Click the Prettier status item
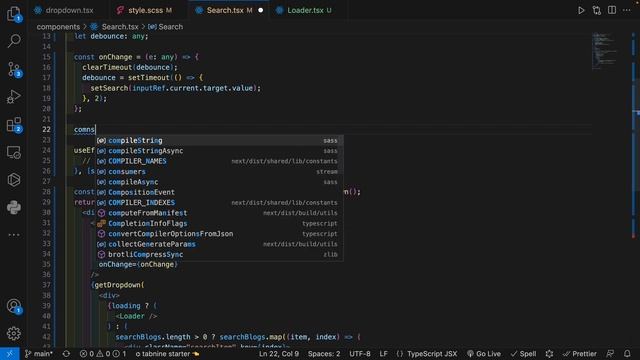 [x=580, y=354]
